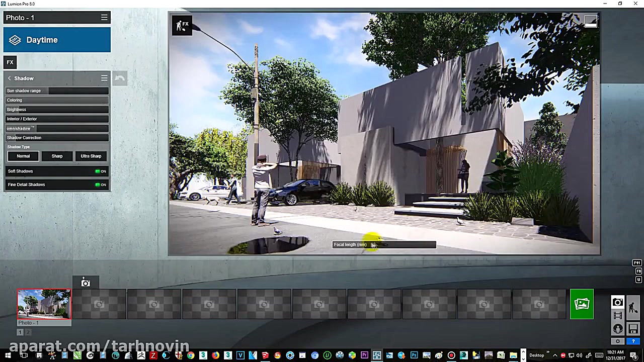The height and width of the screenshot is (362, 644).
Task: Select Normal shadow type
Action: (x=23, y=156)
